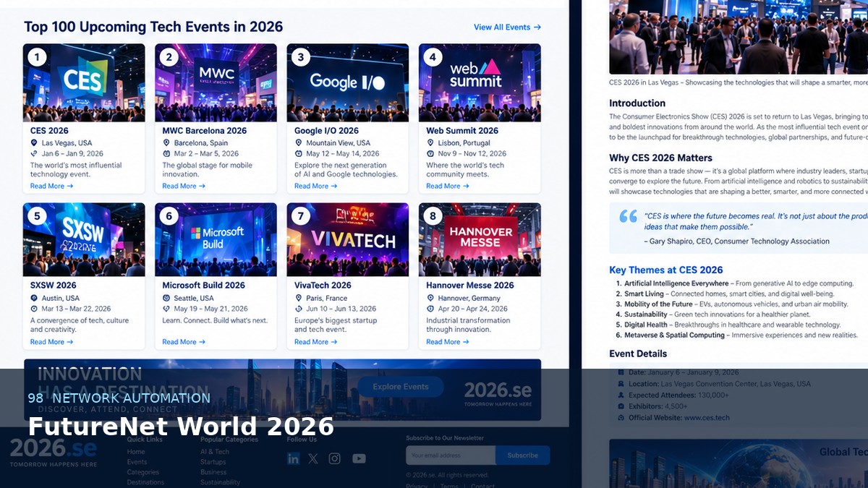This screenshot has width=868, height=488.
Task: Open the Microsoft Build 2026 card title
Action: click(x=203, y=286)
